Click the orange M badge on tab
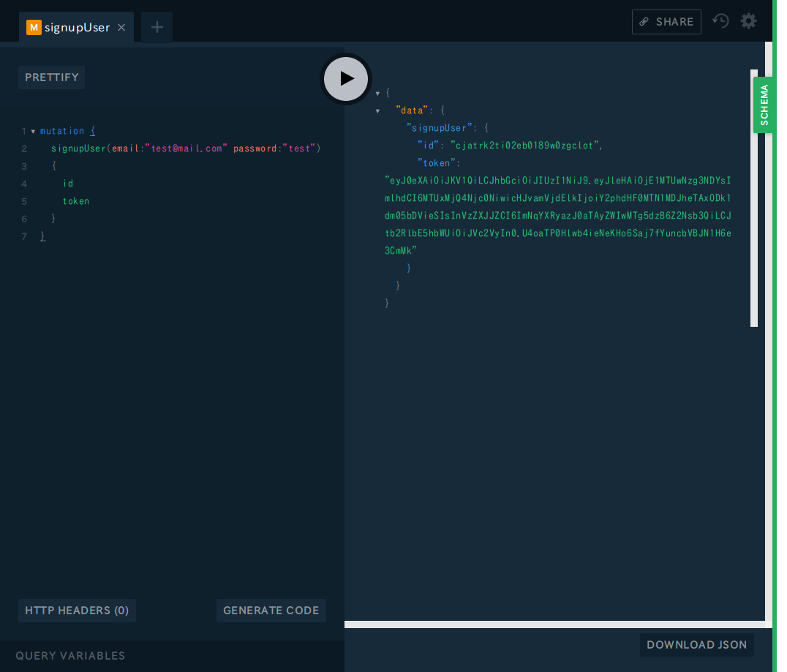This screenshot has height=672, width=787. tap(34, 28)
